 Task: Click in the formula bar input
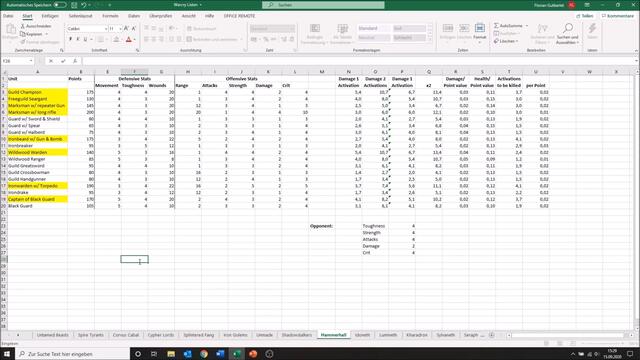[x=358, y=61]
